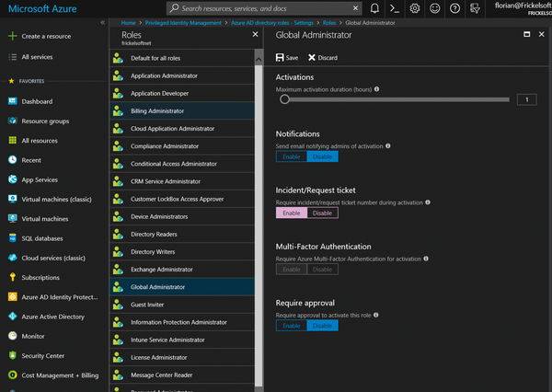This screenshot has height=392, width=552.
Task: Click the Subscriptions key icon
Action: tap(13, 277)
